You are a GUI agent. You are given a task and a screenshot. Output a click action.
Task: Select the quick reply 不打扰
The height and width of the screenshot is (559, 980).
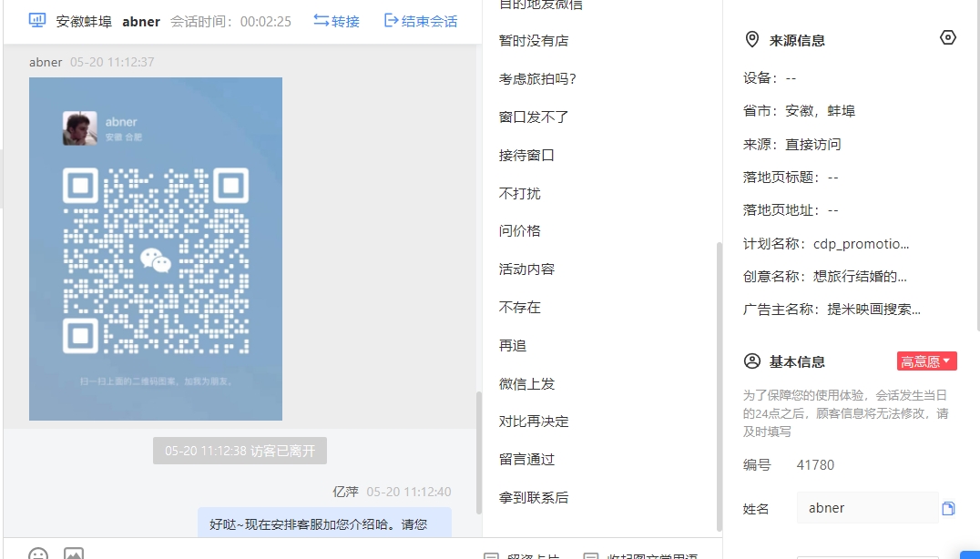click(x=520, y=193)
